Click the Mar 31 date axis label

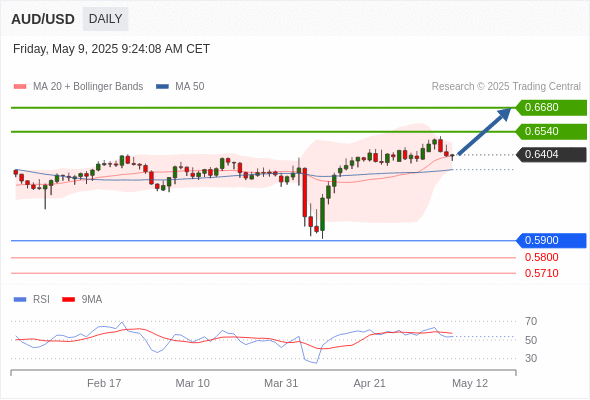pos(281,383)
